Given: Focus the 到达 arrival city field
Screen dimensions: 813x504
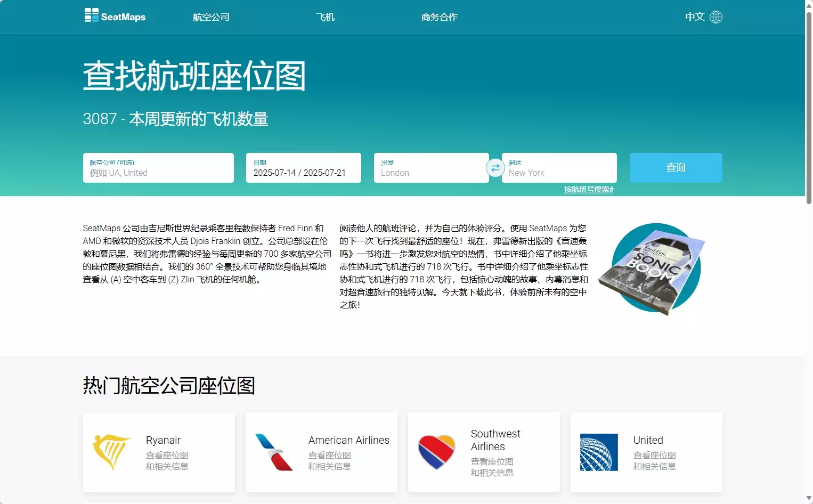Looking at the screenshot, I should pyautogui.click(x=559, y=168).
